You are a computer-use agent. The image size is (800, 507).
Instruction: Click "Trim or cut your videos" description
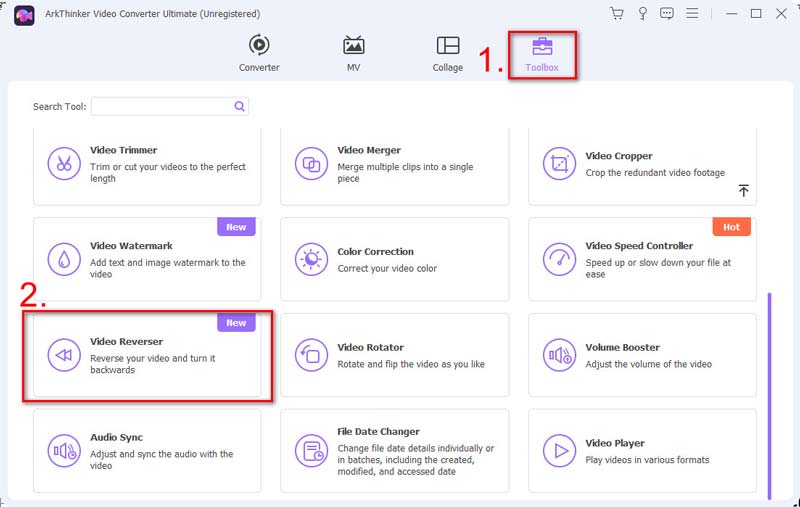pos(168,172)
